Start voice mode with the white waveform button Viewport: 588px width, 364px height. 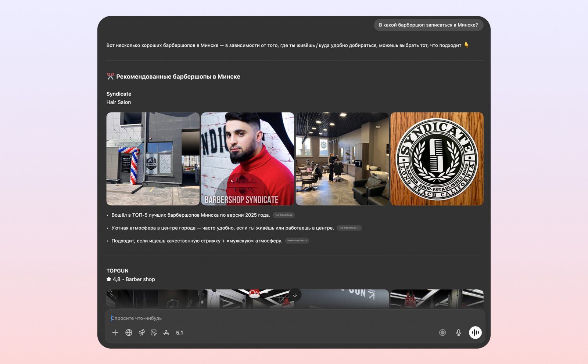point(475,332)
